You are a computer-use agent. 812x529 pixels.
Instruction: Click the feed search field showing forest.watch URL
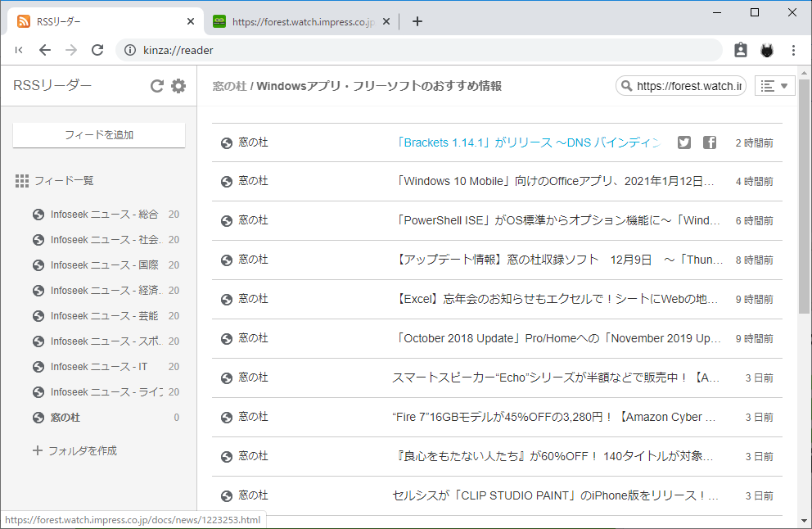click(681, 85)
